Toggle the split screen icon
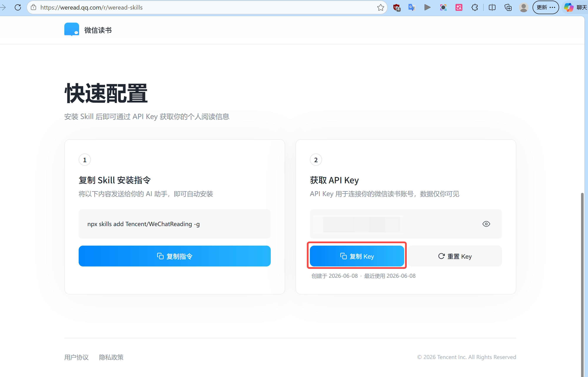The width and height of the screenshot is (588, 377). coord(492,7)
